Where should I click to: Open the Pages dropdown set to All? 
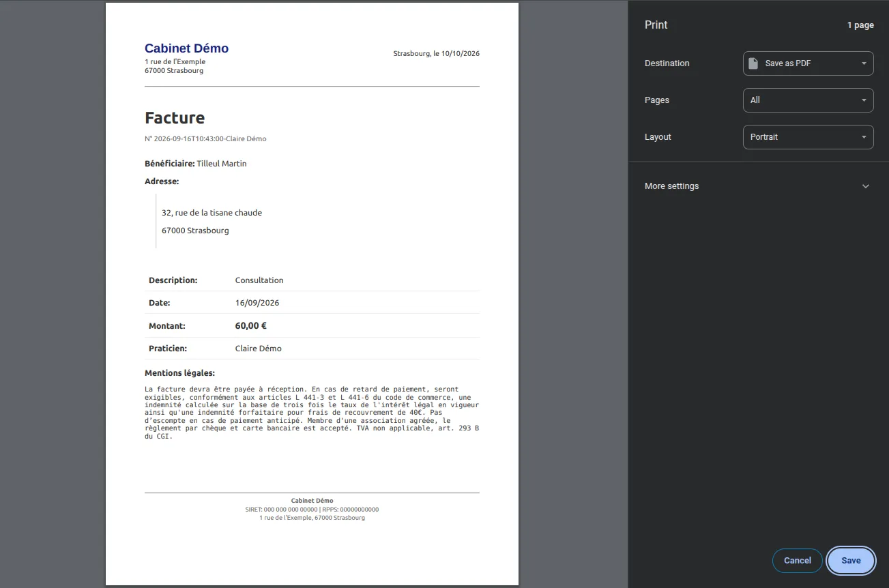tap(808, 100)
